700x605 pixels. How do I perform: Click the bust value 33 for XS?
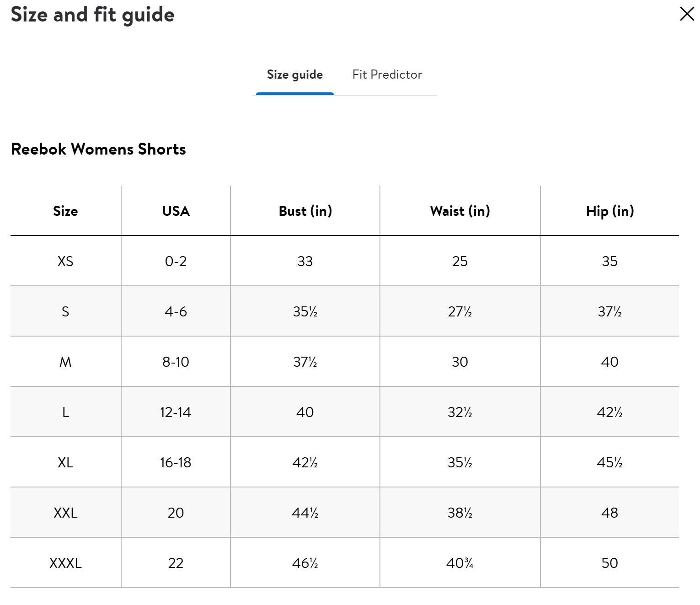(x=305, y=261)
